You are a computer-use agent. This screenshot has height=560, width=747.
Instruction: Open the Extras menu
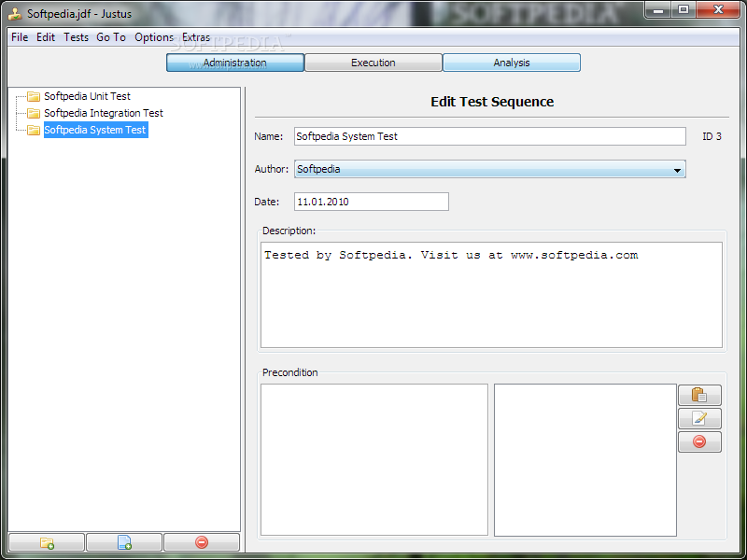click(x=196, y=37)
